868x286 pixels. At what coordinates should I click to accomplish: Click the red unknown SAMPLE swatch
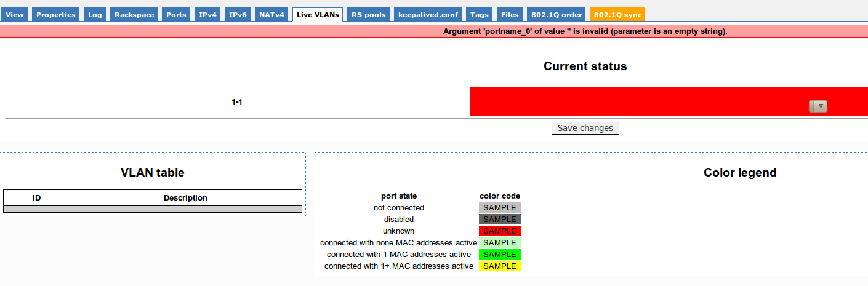pyautogui.click(x=499, y=231)
